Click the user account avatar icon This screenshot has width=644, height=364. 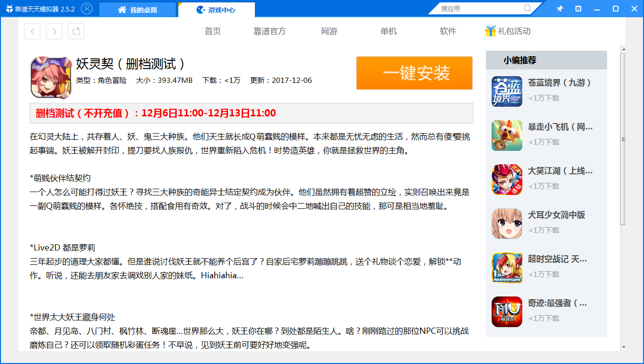[x=87, y=9]
